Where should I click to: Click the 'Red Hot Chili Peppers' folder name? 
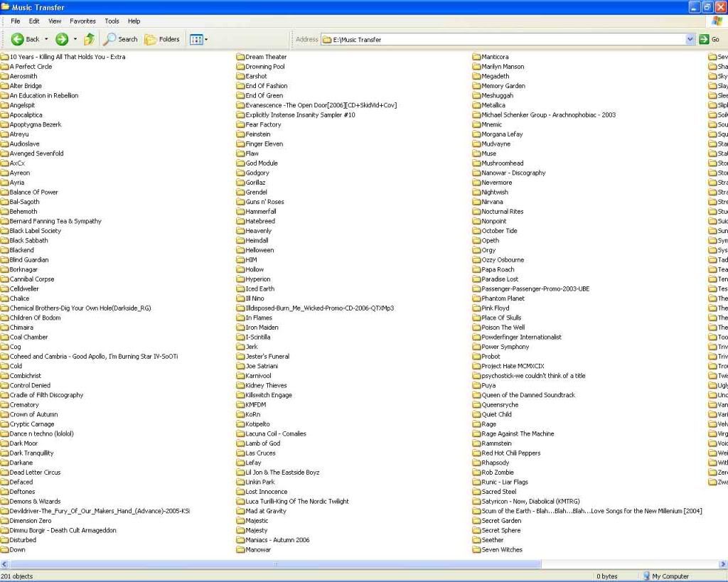[x=511, y=453]
